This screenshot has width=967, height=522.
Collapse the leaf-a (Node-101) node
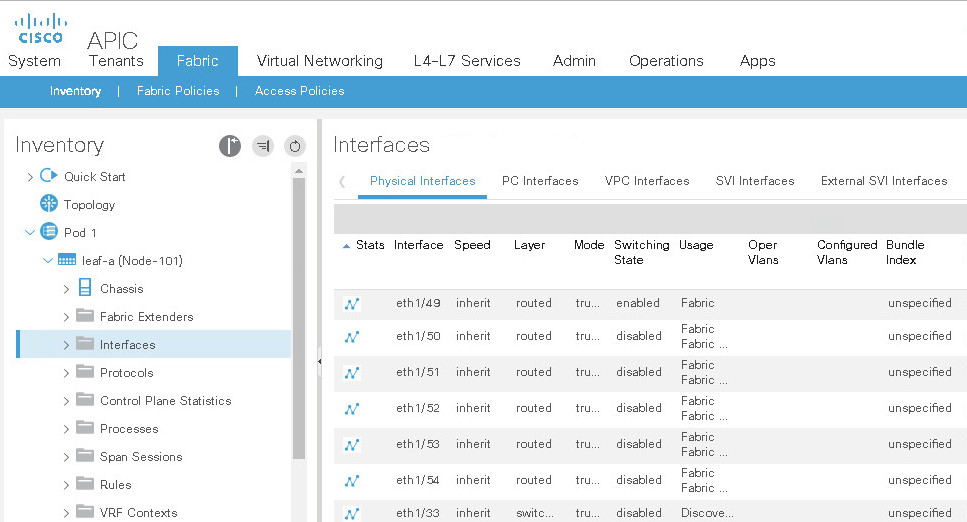tap(47, 261)
